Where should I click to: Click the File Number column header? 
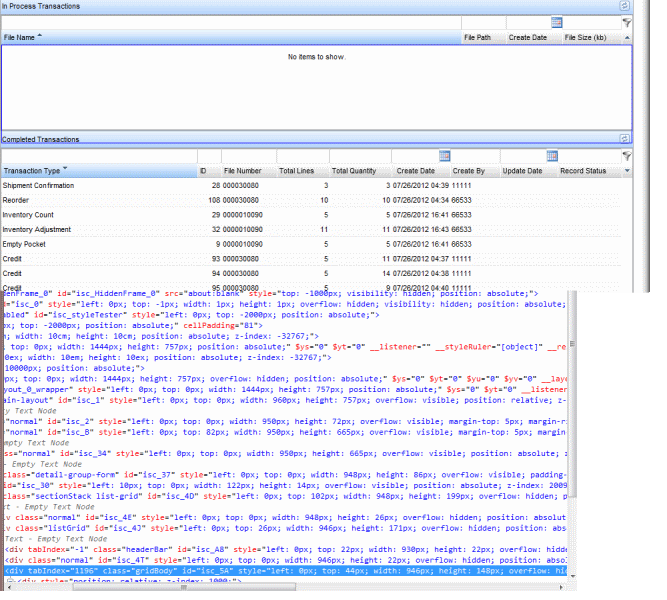243,171
